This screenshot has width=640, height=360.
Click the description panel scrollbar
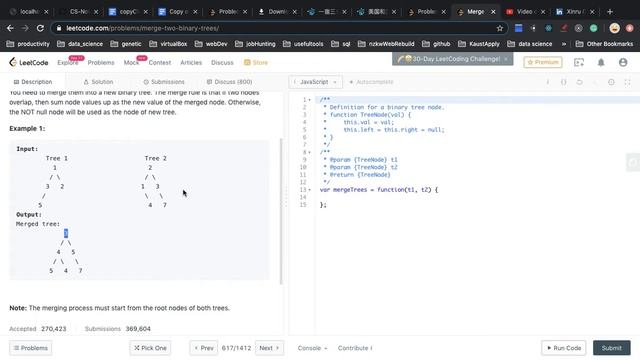pos(281,211)
